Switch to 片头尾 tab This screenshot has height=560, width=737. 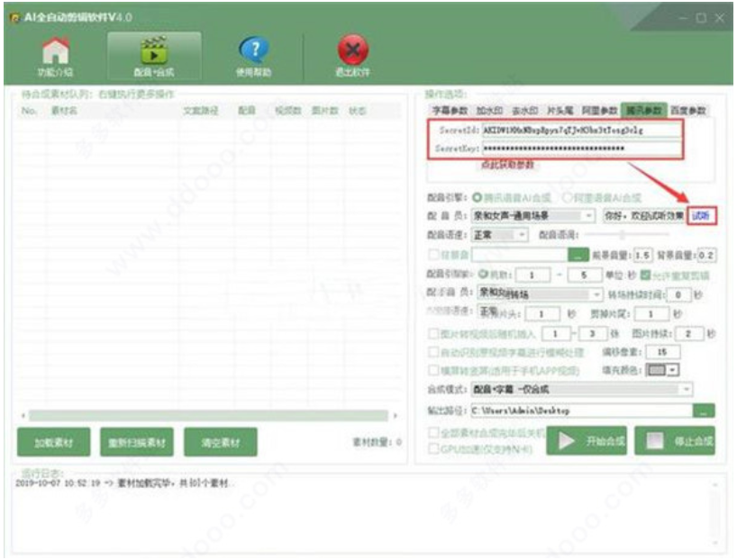pyautogui.click(x=560, y=111)
